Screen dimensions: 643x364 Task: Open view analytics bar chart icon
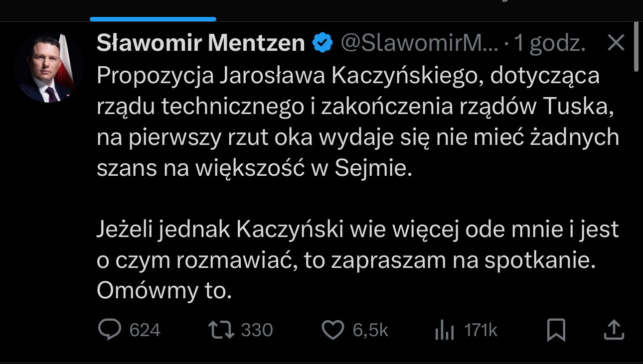(x=445, y=330)
